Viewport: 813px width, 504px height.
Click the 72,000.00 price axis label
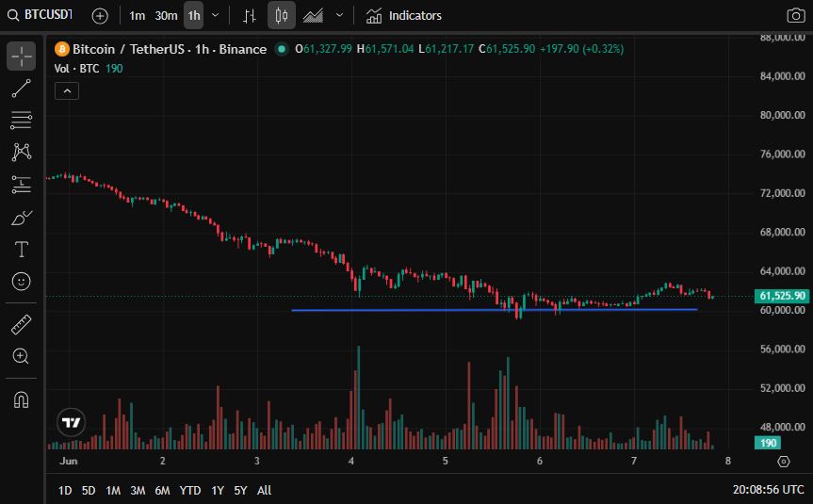point(783,193)
